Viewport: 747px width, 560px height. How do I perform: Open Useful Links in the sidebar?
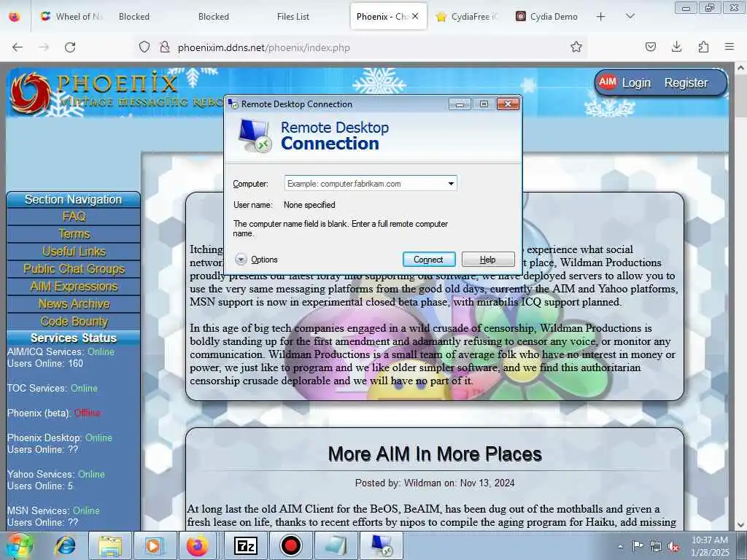click(74, 252)
